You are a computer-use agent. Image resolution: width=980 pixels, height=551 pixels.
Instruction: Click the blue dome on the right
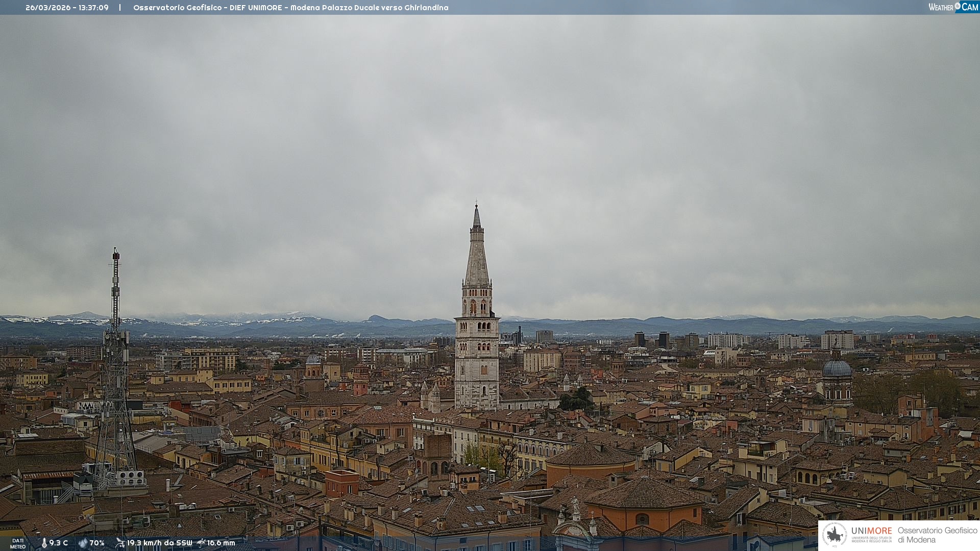tap(837, 368)
